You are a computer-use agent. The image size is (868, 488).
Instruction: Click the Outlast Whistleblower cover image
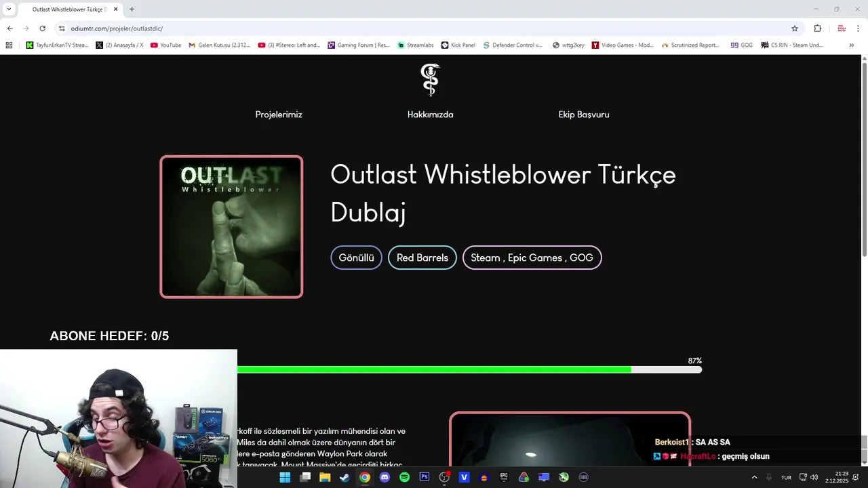tap(231, 226)
